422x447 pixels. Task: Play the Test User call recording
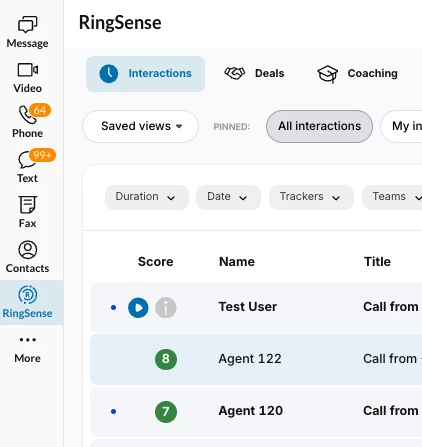(x=138, y=308)
